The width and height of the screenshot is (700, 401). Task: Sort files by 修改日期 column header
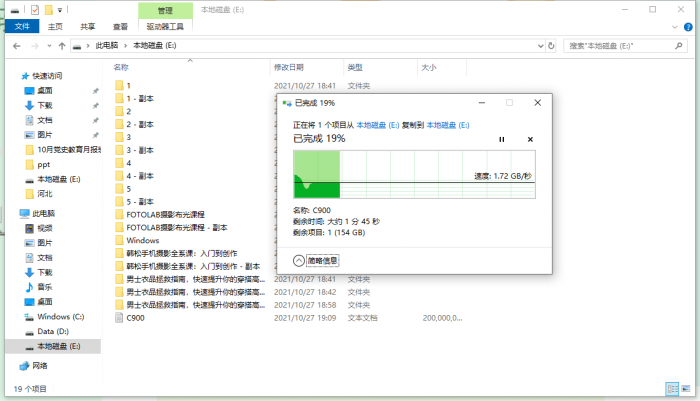pyautogui.click(x=288, y=67)
